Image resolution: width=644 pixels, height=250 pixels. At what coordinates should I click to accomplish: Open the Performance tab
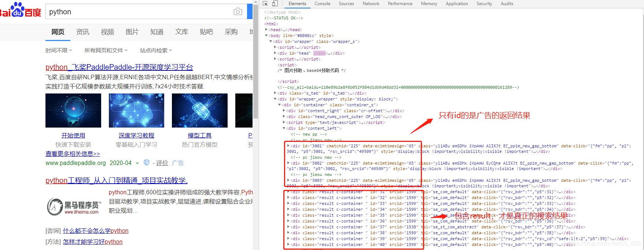click(x=400, y=4)
